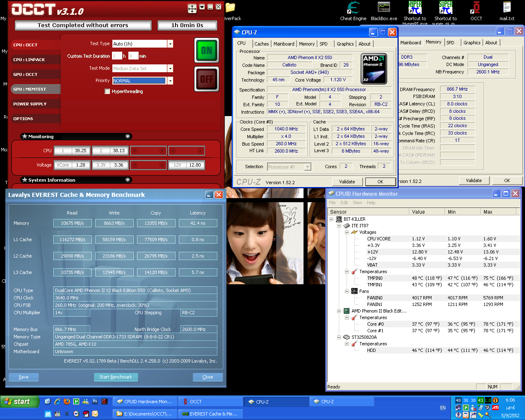This screenshot has height=420, width=525.
Task: Select the CPU : LINPACK test in OCCT
Action: [36, 60]
